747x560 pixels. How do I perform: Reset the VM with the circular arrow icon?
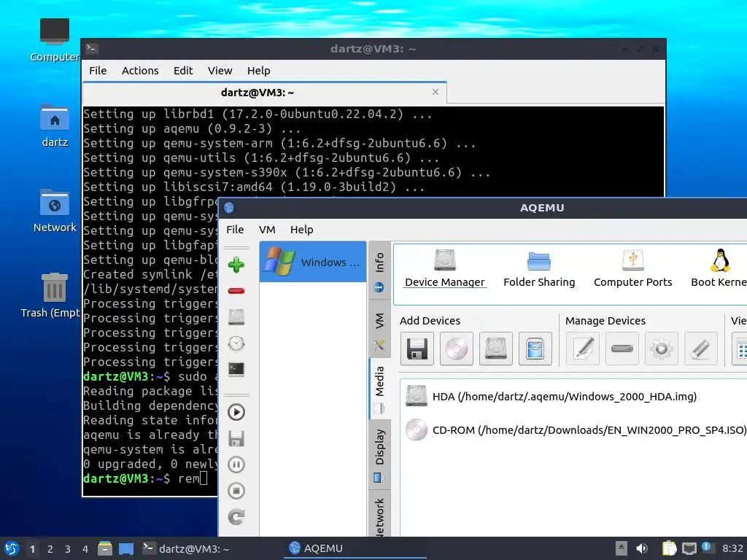(236, 517)
